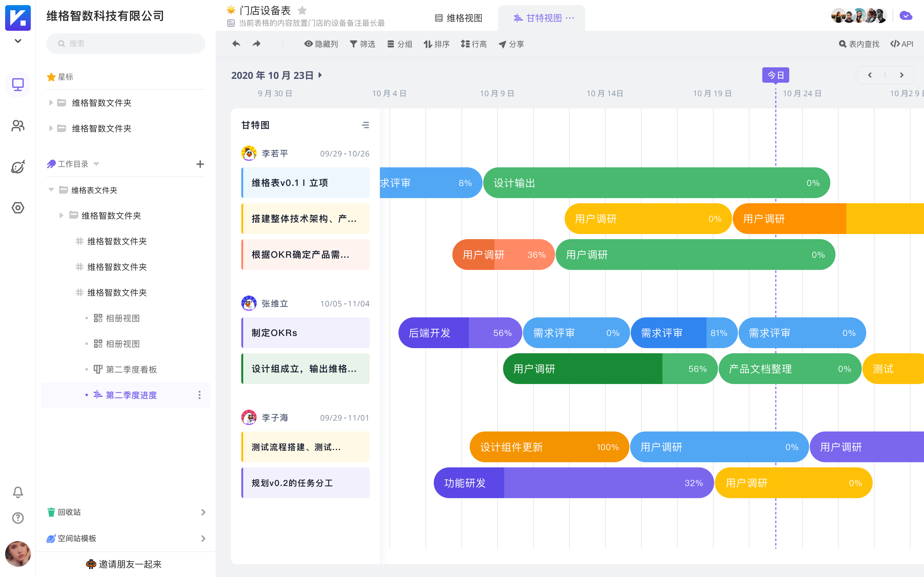Select 第二季度看板 view in sidebar
Screen dimensions: 924x577
(x=131, y=369)
